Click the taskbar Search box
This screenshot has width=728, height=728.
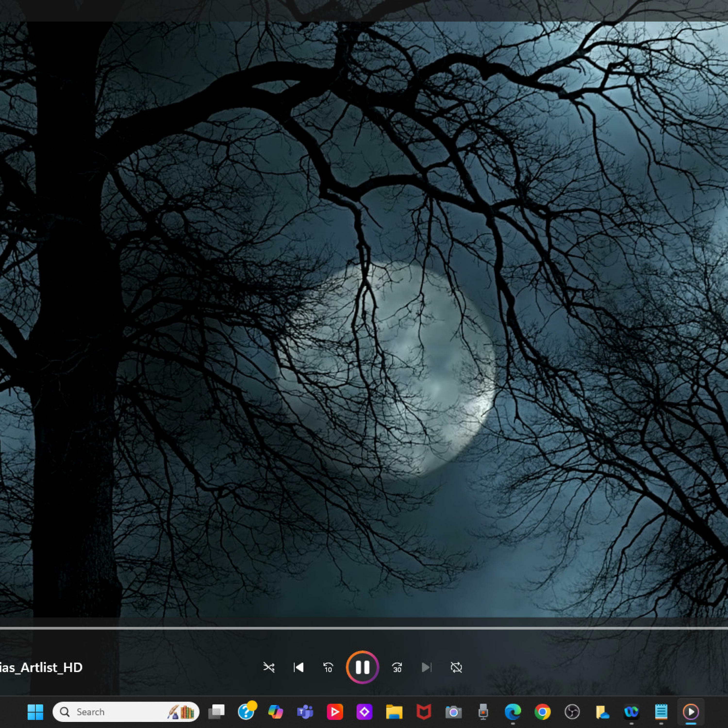point(113,712)
